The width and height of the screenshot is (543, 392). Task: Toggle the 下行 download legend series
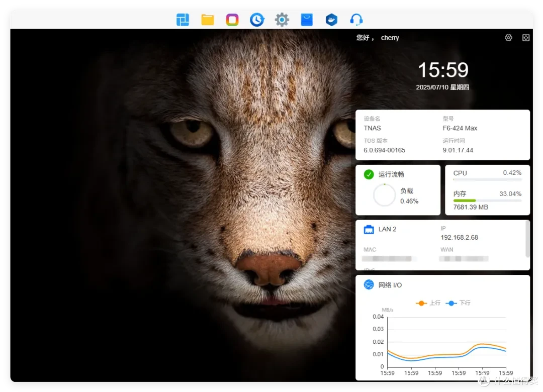[458, 303]
